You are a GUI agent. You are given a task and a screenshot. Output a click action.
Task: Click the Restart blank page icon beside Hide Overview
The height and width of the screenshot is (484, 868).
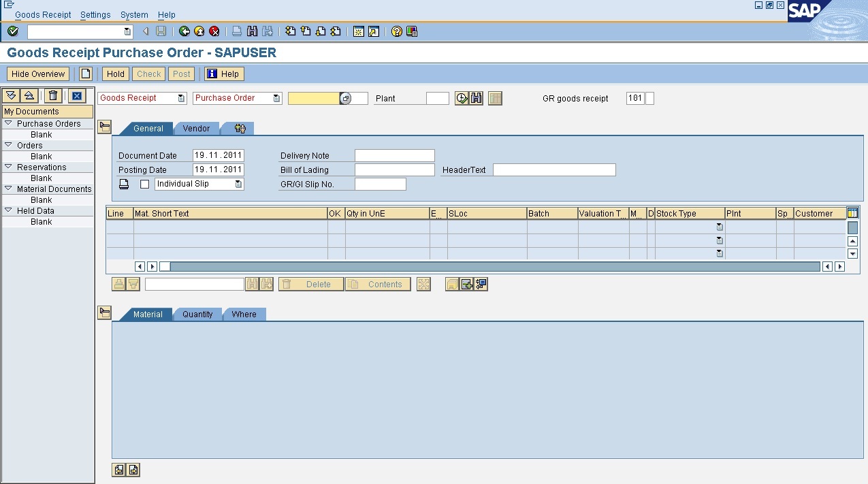pos(86,74)
